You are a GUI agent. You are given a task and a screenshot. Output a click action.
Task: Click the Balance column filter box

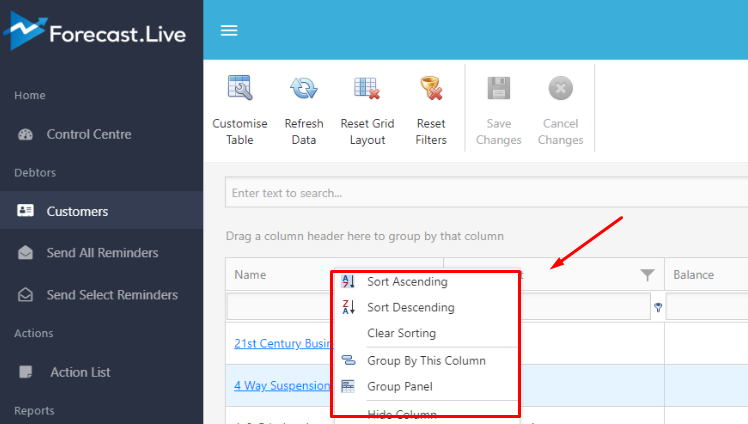point(707,307)
